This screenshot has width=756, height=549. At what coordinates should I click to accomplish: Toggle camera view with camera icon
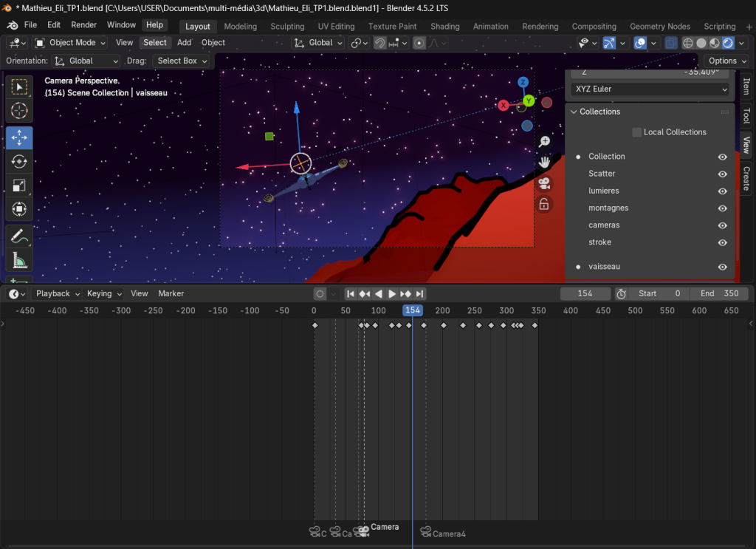point(544,183)
